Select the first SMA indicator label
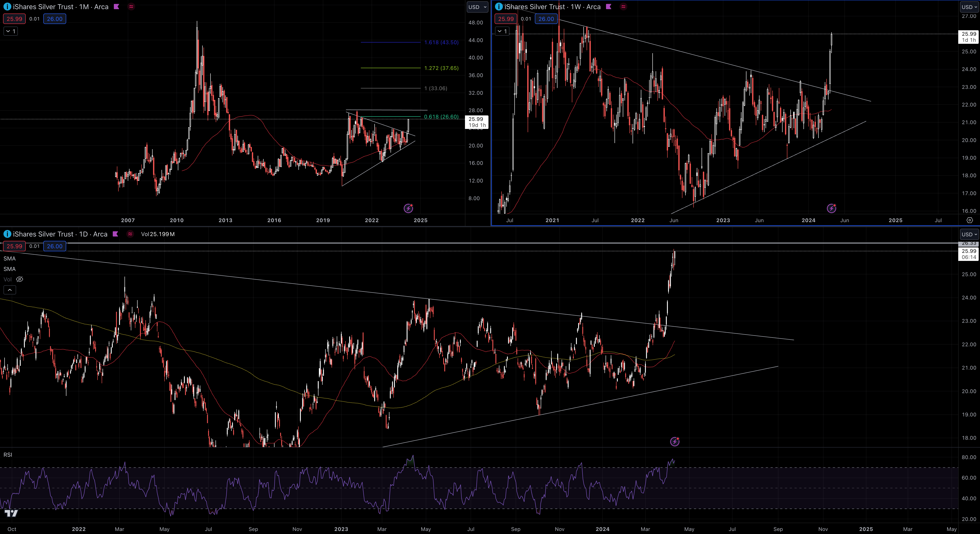 tap(10, 259)
